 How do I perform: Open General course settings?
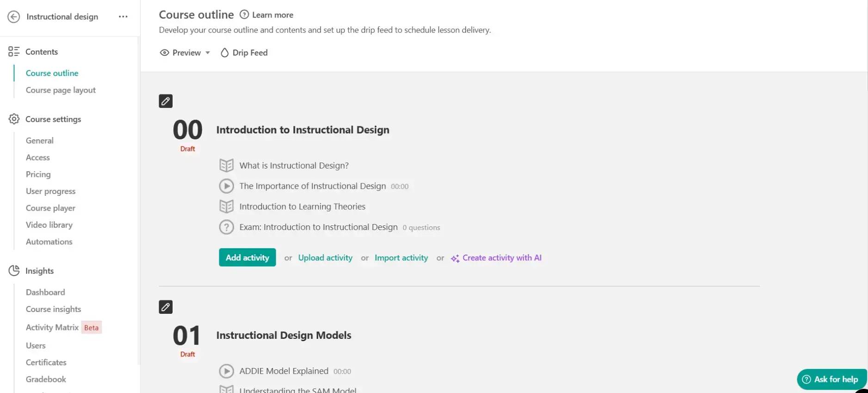click(40, 140)
